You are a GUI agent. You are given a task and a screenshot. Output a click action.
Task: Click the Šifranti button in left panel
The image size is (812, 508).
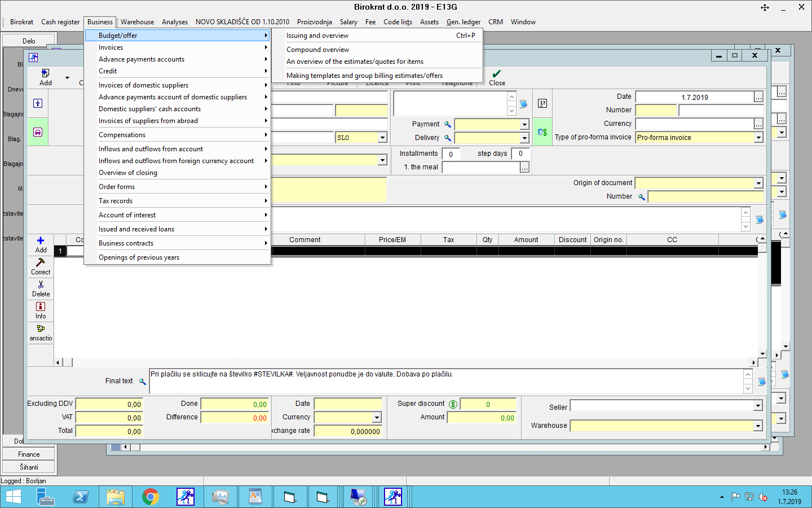[29, 467]
